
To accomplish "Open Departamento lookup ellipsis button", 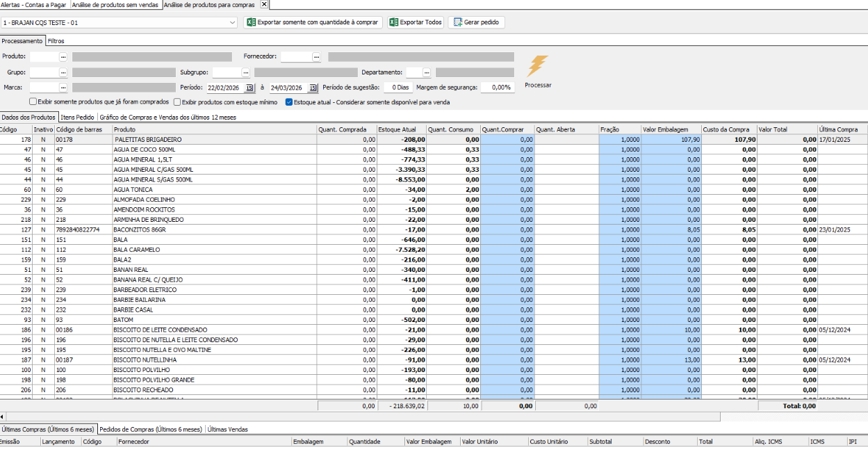I will point(427,72).
